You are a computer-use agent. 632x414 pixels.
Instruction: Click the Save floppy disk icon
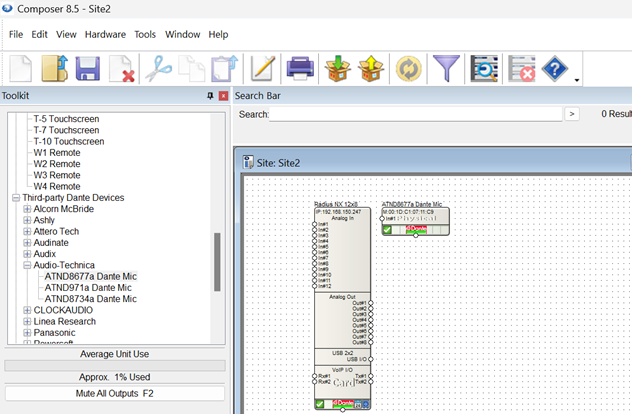click(x=88, y=69)
